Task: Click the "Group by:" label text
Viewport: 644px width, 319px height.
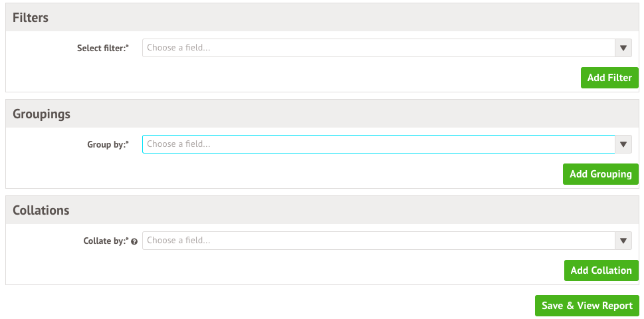Action: pos(105,145)
